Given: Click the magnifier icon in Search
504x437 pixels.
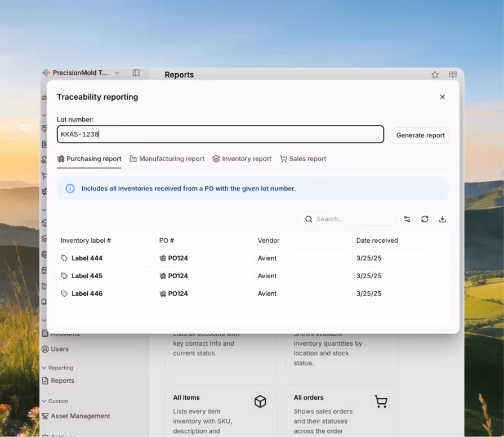Looking at the screenshot, I should click(x=309, y=219).
